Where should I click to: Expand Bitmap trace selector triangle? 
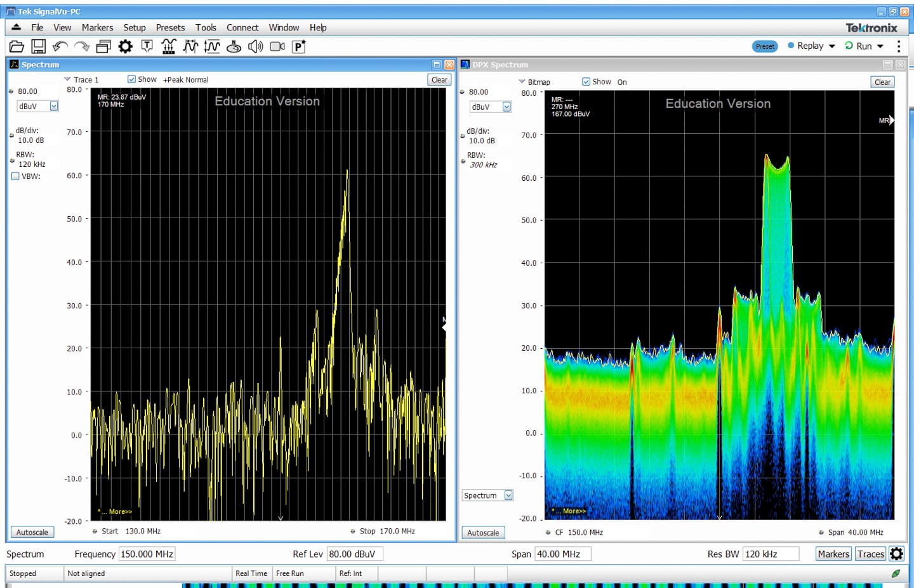pyautogui.click(x=522, y=82)
